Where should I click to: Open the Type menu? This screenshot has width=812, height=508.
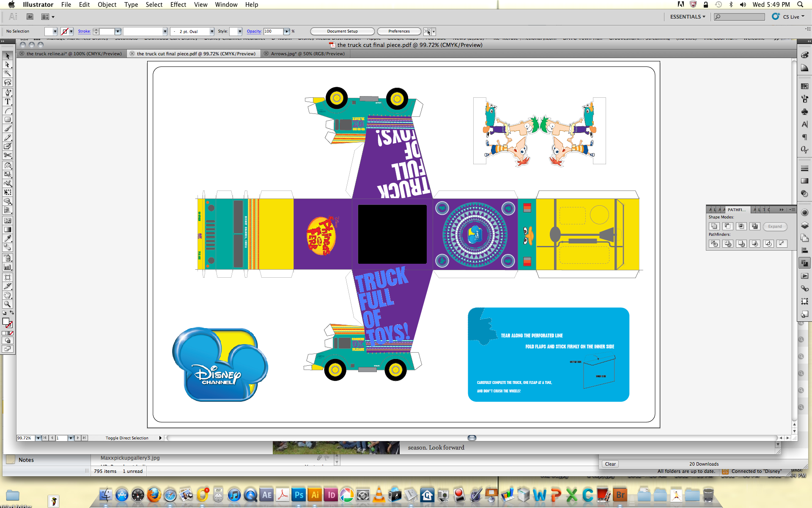point(131,4)
